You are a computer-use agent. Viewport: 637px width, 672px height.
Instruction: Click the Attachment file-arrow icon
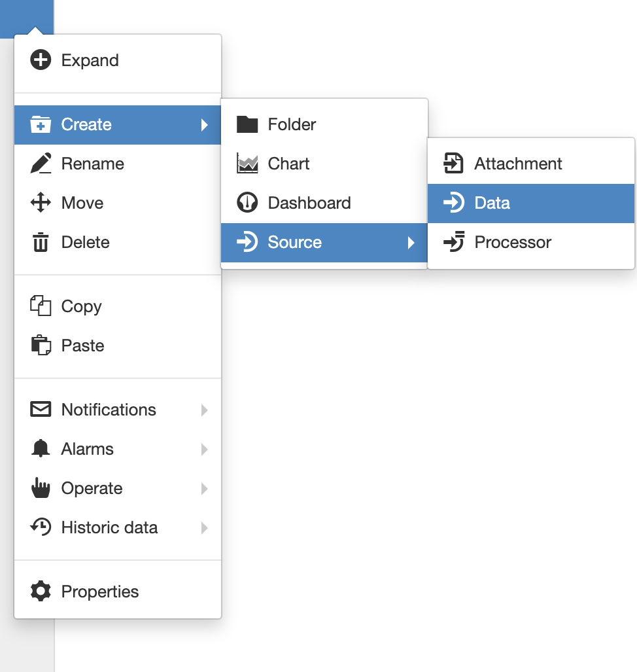[x=453, y=164]
